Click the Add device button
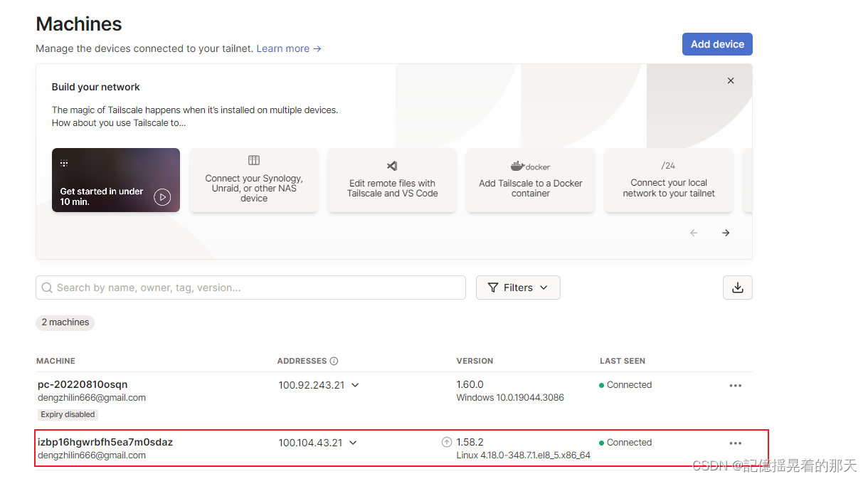This screenshot has width=868, height=479. (x=717, y=44)
